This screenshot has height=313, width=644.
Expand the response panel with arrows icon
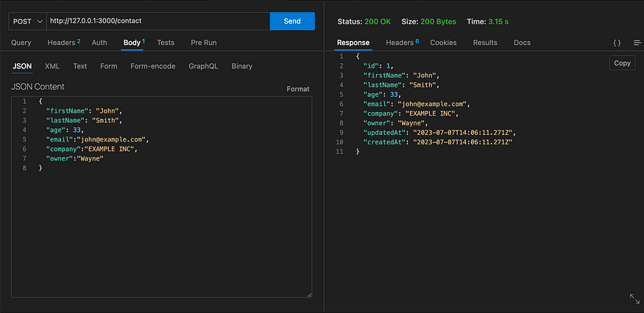pyautogui.click(x=634, y=298)
